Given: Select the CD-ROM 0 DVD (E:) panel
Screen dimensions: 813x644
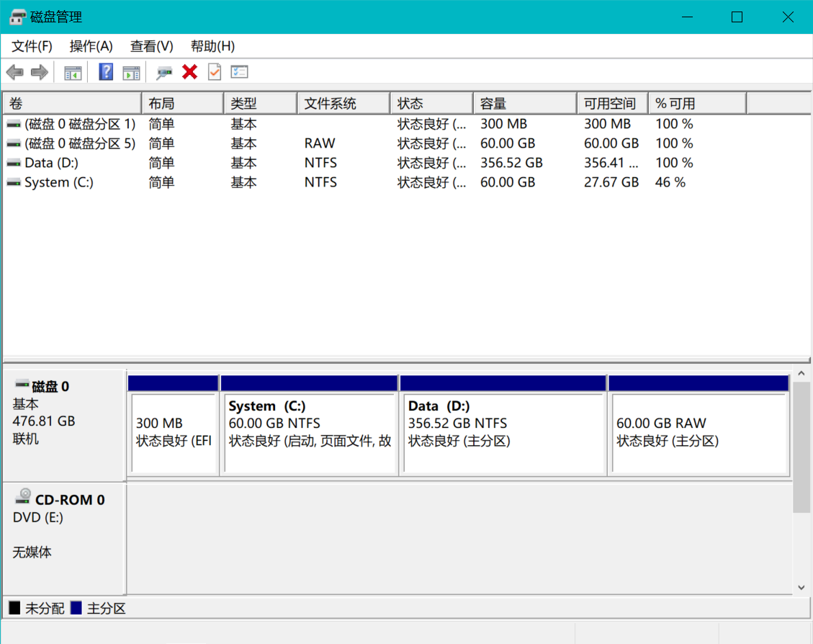Looking at the screenshot, I should click(x=64, y=538).
